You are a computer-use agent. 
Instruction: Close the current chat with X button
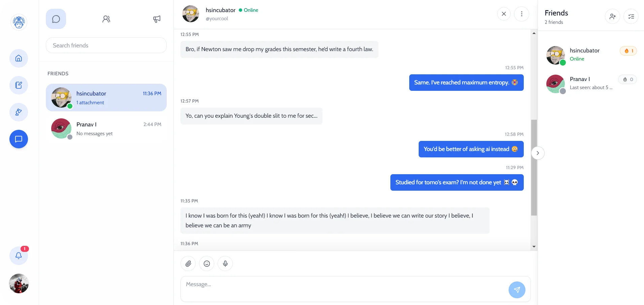[504, 14]
